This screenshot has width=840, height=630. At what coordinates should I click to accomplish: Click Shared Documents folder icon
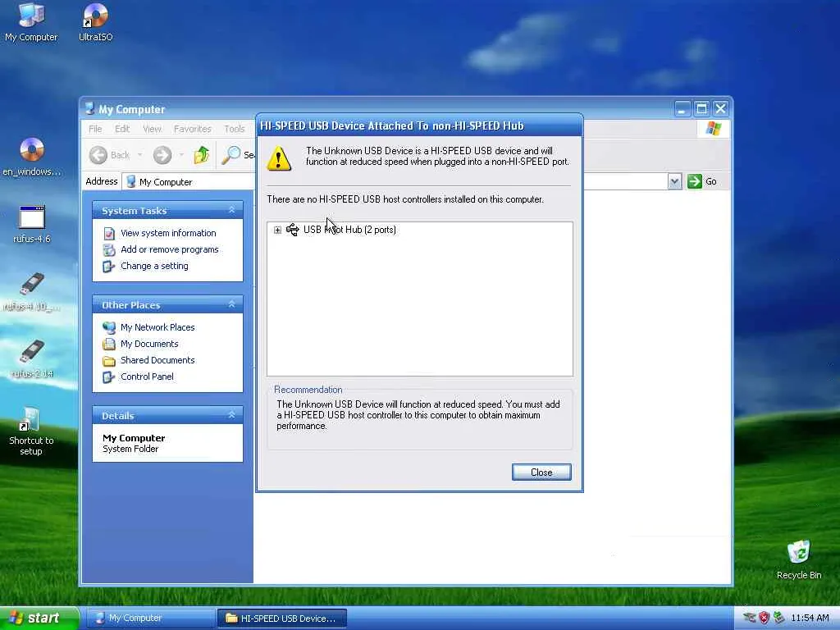pos(109,361)
